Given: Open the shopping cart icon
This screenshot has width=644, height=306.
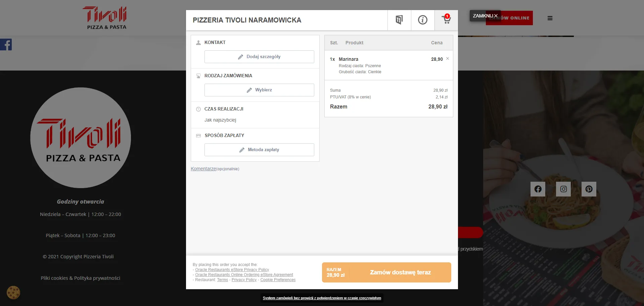Looking at the screenshot, I should click(x=446, y=20).
